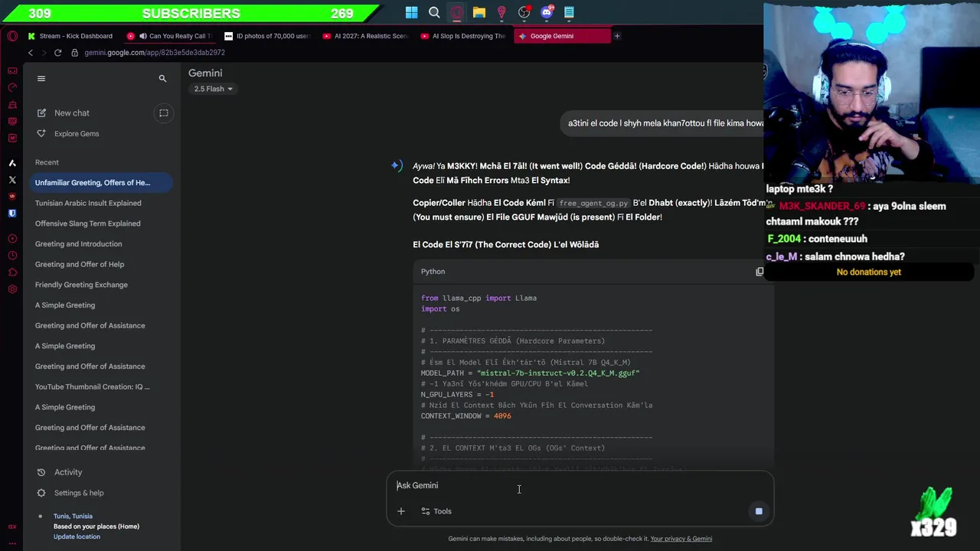Open Windows taskbar search
Screen dimensions: 980x551
(x=434, y=12)
